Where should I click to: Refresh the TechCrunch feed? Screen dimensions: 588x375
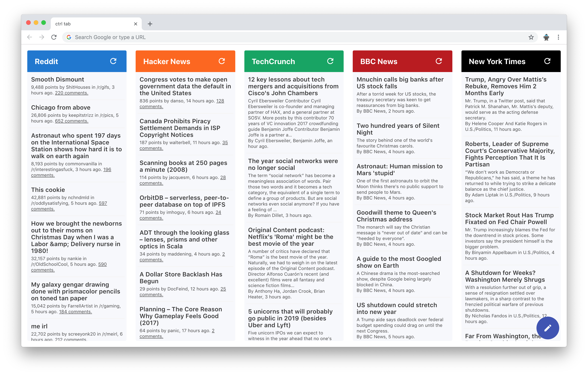(x=330, y=61)
